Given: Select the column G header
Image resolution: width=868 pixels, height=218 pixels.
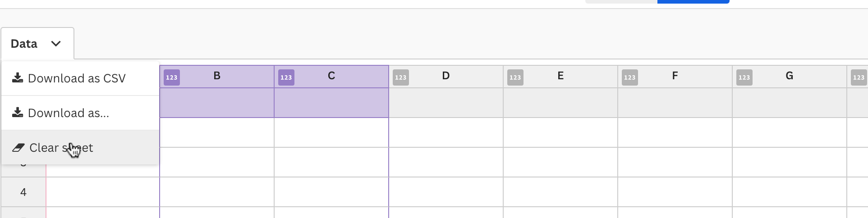Looking at the screenshot, I should (790, 76).
